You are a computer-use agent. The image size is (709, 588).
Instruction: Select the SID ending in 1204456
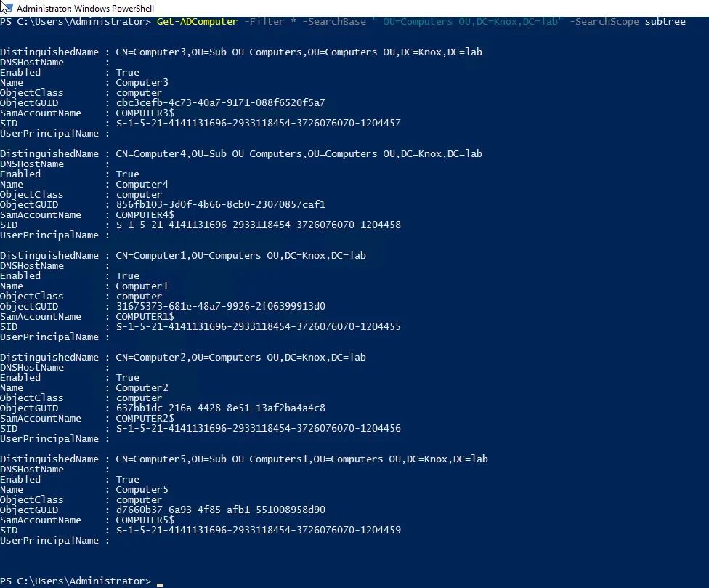[258, 428]
